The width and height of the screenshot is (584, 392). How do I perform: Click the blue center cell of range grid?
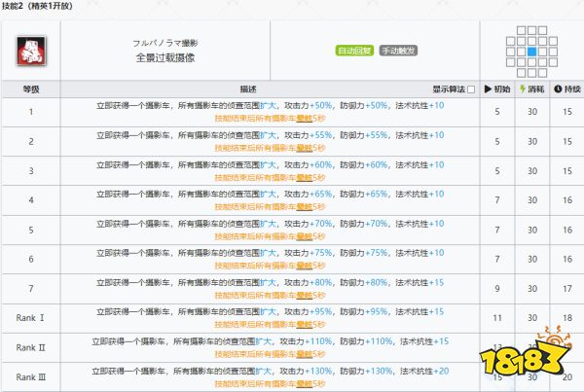[531, 52]
